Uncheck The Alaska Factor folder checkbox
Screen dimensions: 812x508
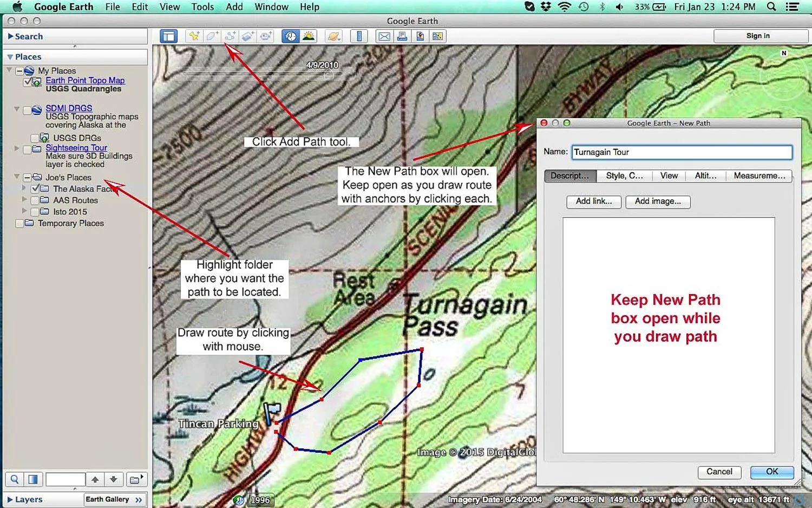35,189
